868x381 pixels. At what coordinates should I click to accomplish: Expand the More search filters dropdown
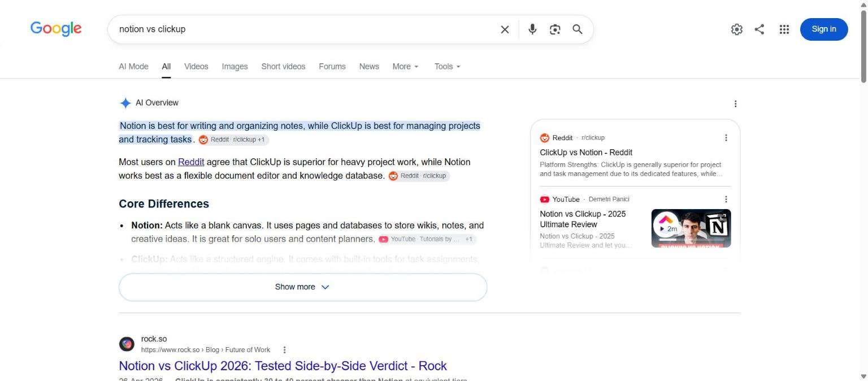[x=406, y=66]
